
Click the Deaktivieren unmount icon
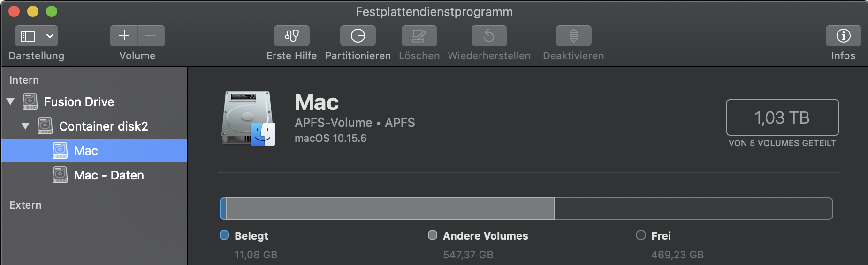[573, 36]
